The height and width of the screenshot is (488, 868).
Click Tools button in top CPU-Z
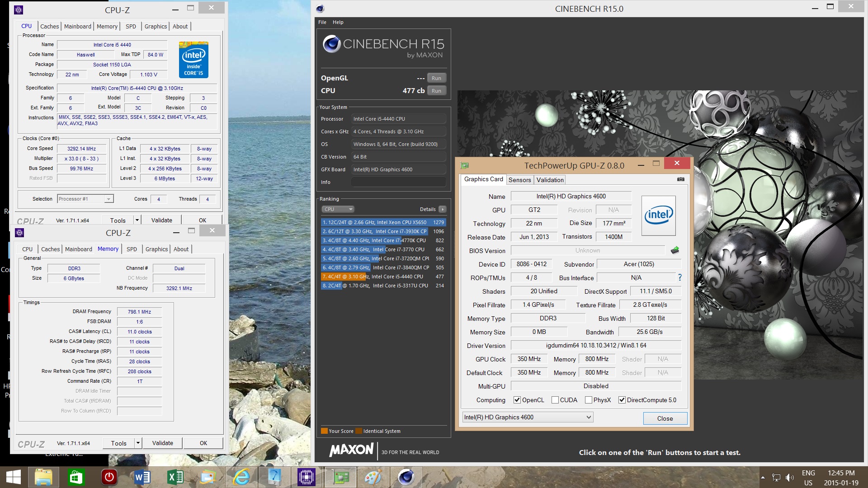tap(118, 221)
